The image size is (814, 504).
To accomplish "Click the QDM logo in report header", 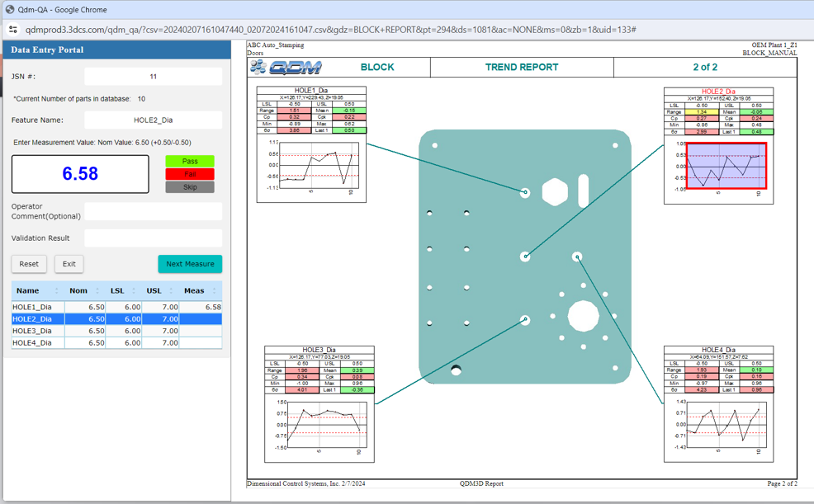I will click(286, 68).
